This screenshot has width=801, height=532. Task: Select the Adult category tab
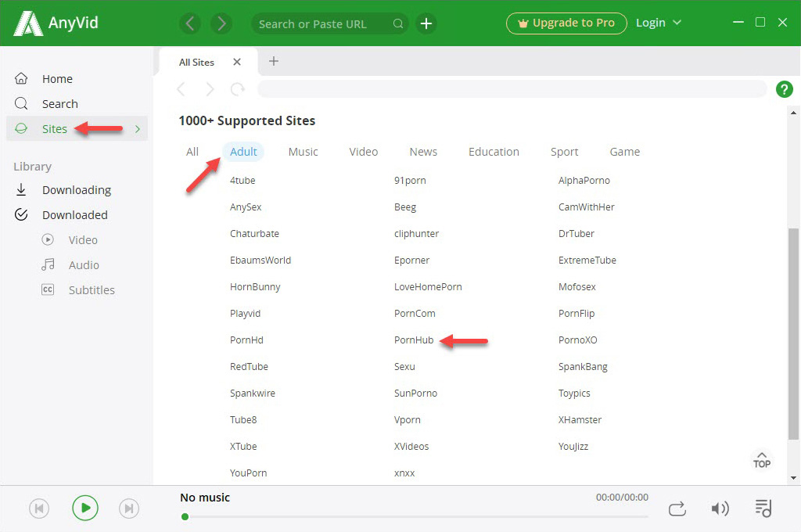243,152
